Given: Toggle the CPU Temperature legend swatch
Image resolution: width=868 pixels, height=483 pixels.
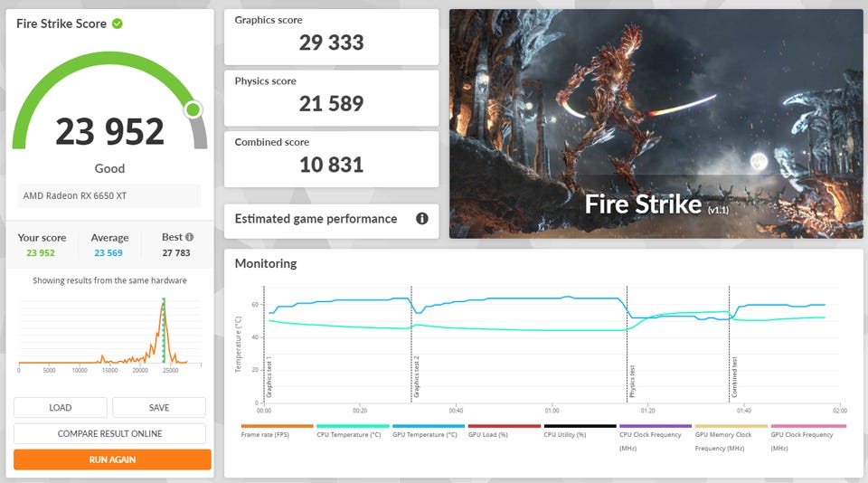Looking at the screenshot, I should pos(353,426).
